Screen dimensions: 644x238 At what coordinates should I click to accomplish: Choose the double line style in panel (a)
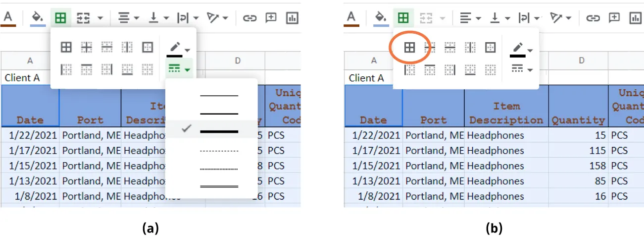pyautogui.click(x=218, y=186)
